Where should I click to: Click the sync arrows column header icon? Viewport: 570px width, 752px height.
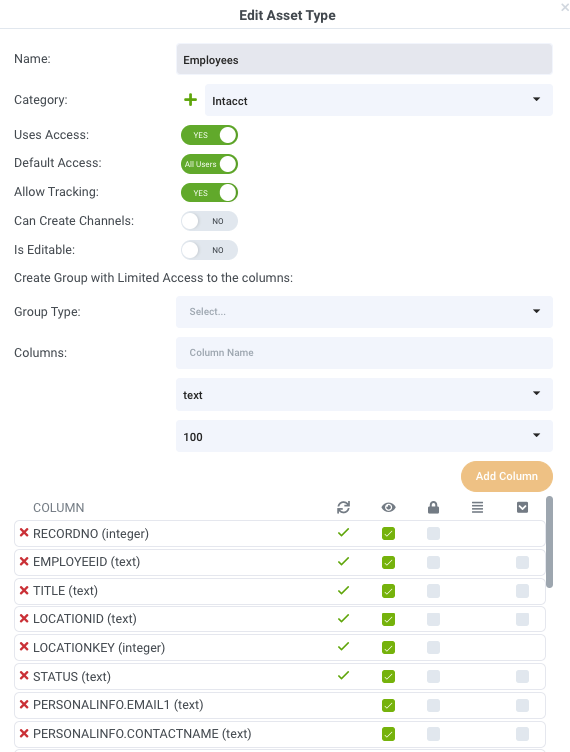pyautogui.click(x=343, y=507)
